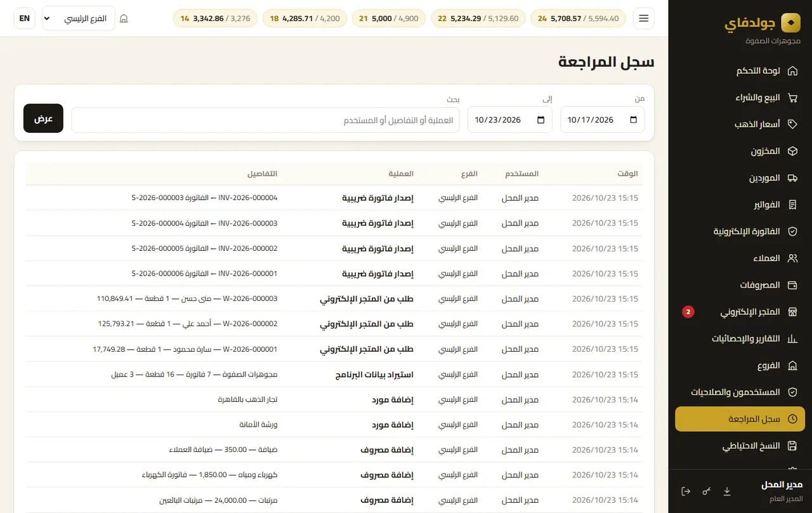Click the الوقت column header
This screenshot has height=513, width=812.
click(628, 174)
